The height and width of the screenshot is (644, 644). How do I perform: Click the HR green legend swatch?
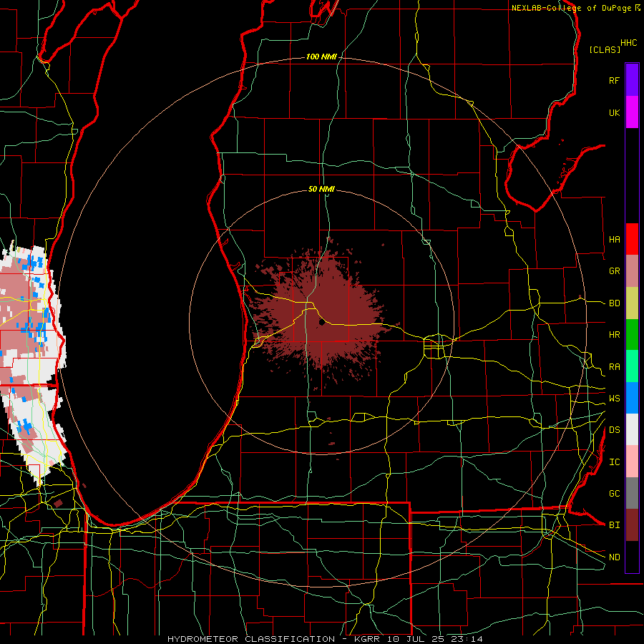pyautogui.click(x=632, y=335)
